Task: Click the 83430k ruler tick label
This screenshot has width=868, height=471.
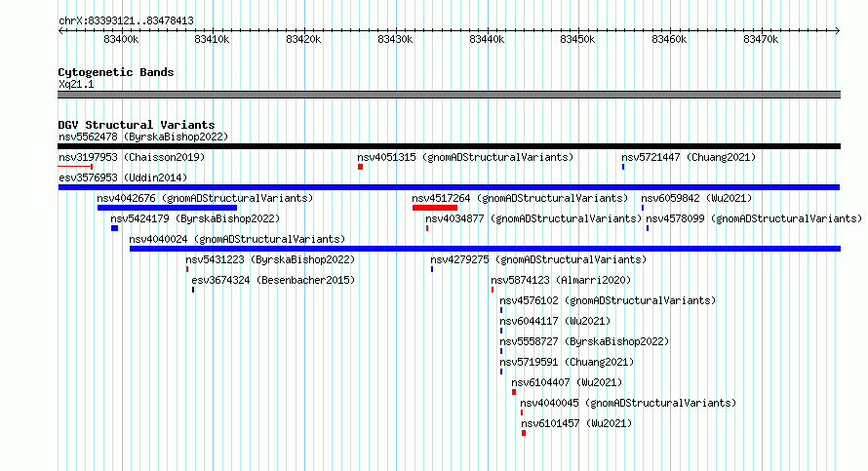Action: pos(395,39)
